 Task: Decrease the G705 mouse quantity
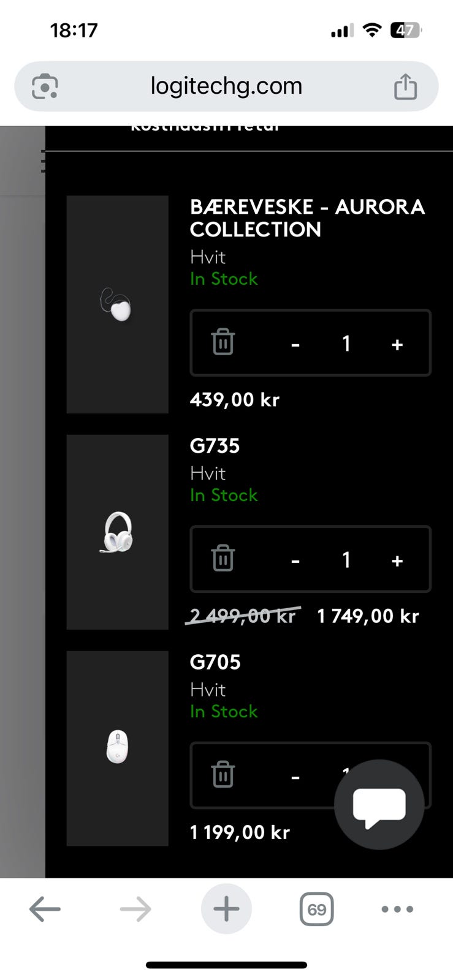point(295,777)
